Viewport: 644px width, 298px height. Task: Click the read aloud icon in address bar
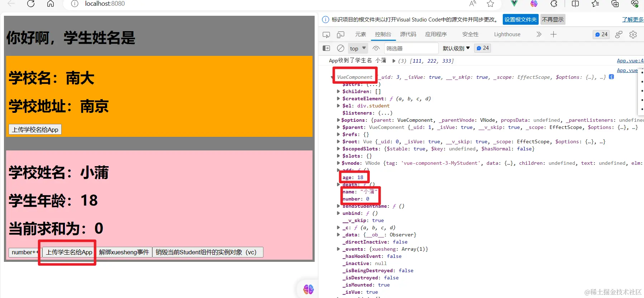point(473,4)
